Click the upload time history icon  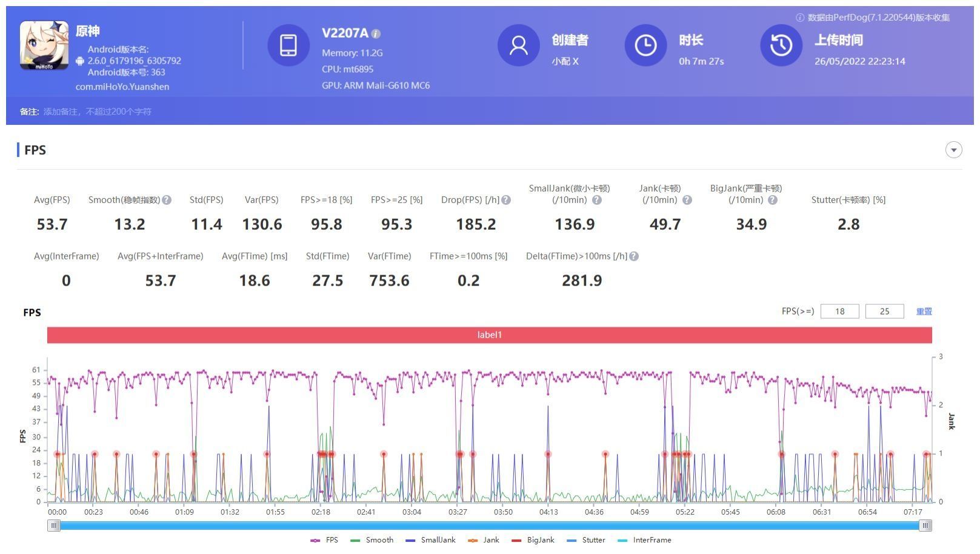coord(781,45)
